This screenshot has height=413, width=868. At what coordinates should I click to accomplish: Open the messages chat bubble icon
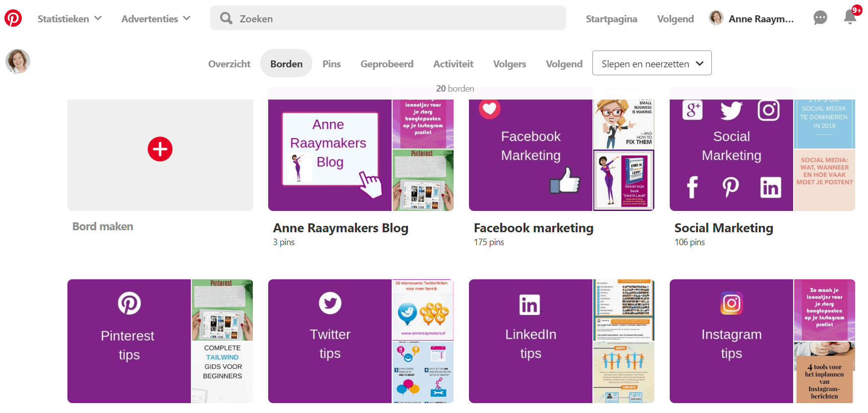pos(820,18)
